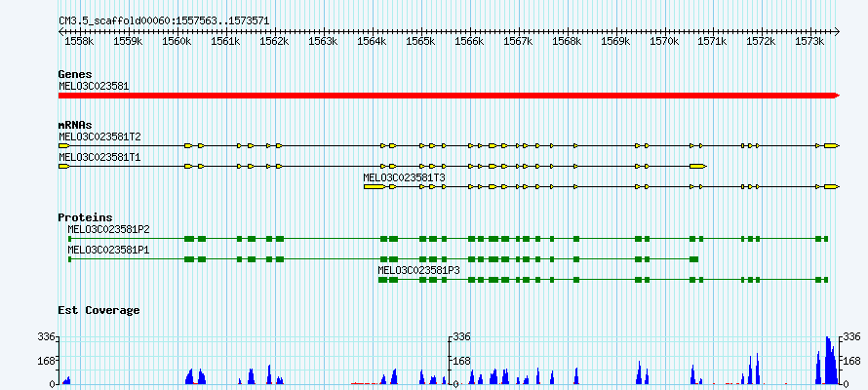
Task: Click the 1559k ruler tick label
Action: point(129,42)
